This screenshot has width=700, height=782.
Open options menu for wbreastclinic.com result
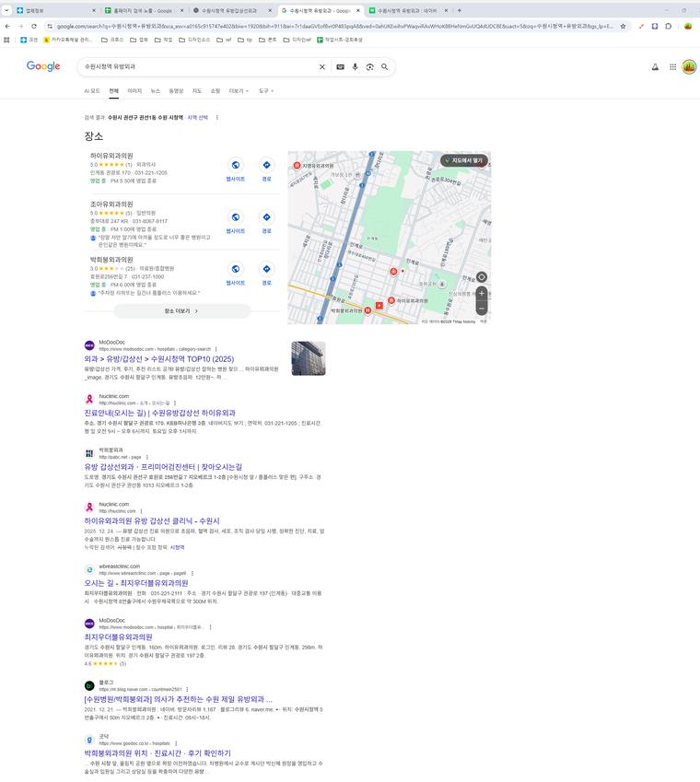(192, 574)
